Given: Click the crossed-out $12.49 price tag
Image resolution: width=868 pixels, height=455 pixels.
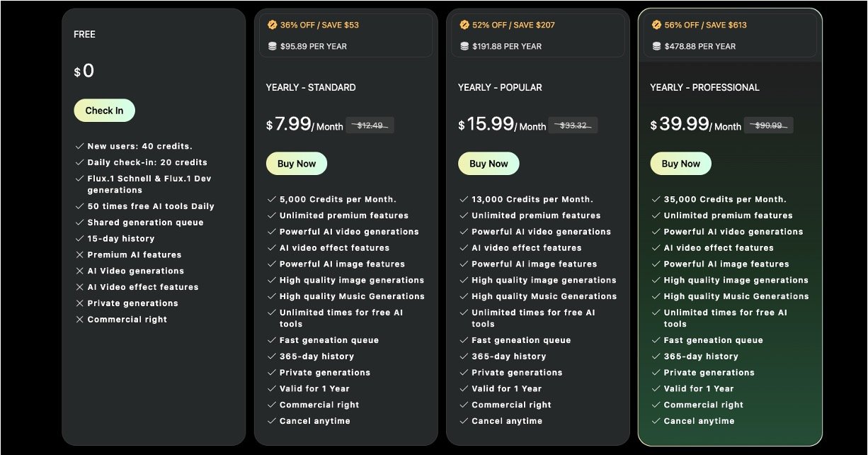Looking at the screenshot, I should point(370,125).
